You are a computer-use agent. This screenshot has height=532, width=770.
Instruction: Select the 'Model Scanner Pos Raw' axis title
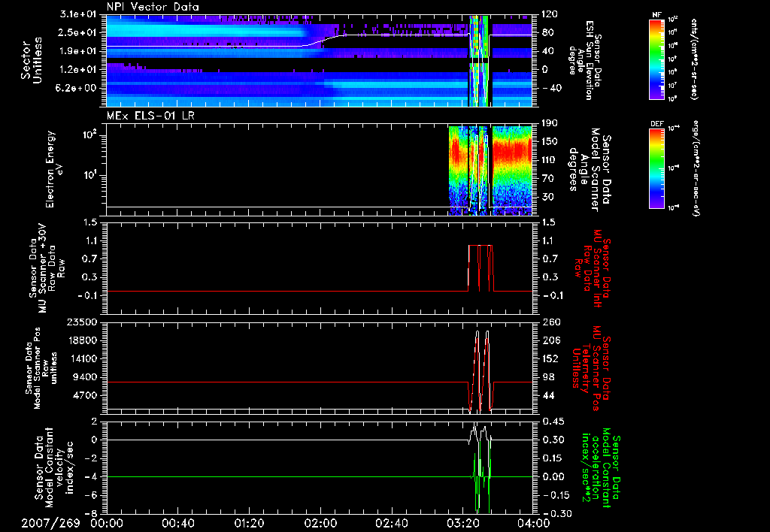point(42,367)
